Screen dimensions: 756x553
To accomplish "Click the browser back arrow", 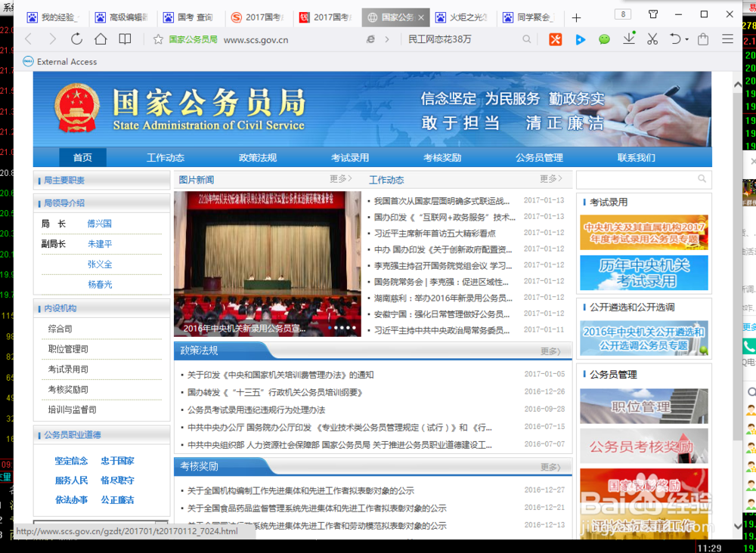I will (28, 39).
